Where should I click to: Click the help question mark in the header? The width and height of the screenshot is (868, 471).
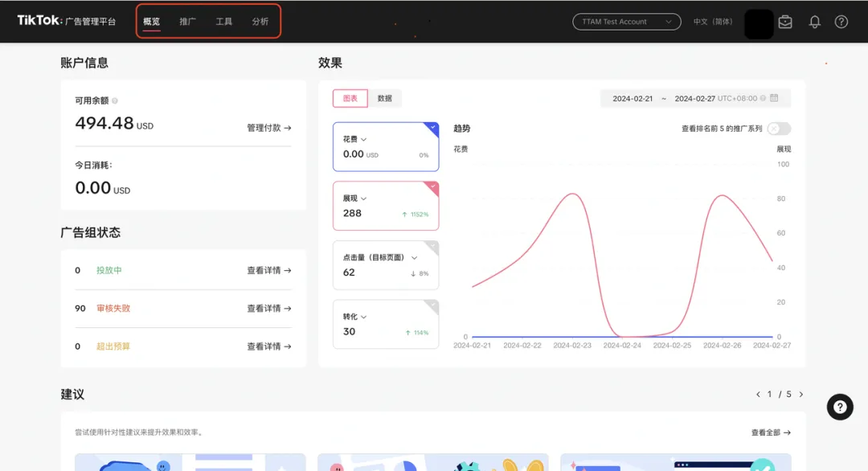tap(841, 22)
